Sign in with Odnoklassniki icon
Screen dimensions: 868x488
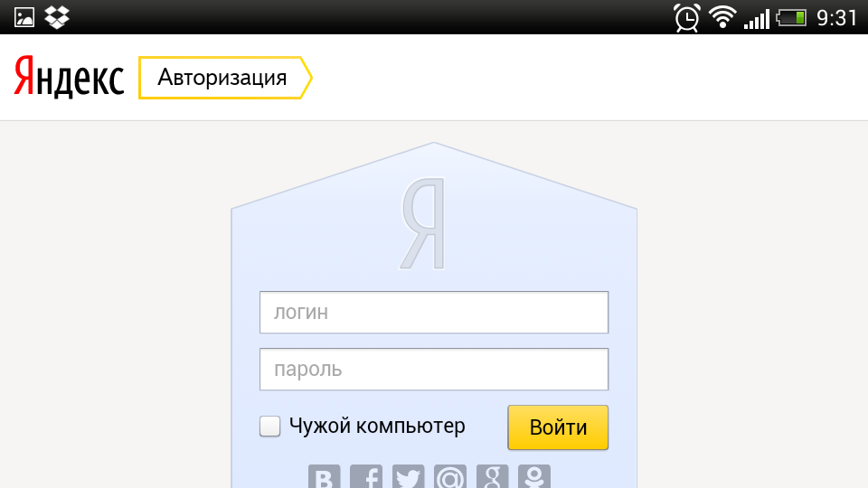pos(534,477)
